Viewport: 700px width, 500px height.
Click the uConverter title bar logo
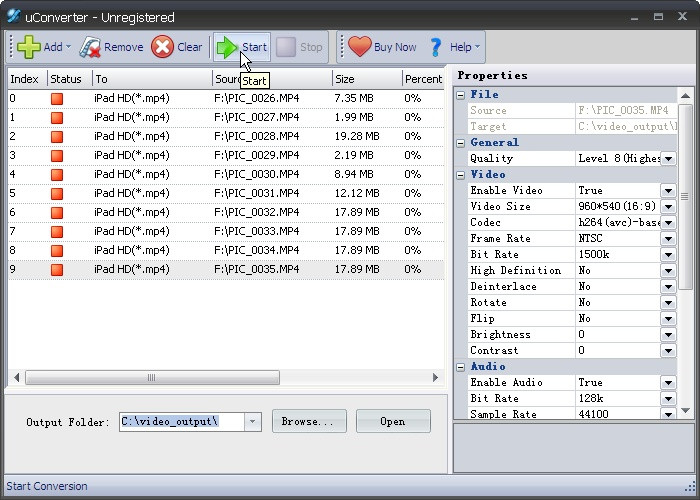point(13,16)
